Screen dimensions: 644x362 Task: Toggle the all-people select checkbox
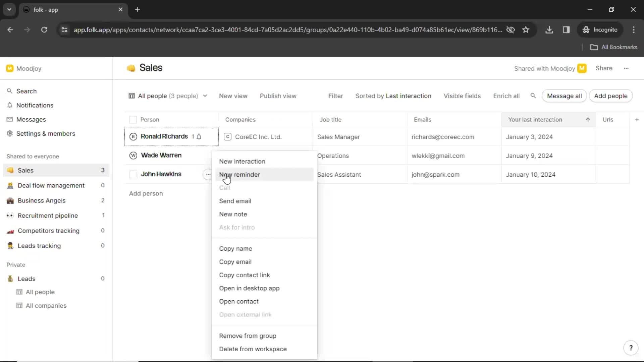[133, 119]
